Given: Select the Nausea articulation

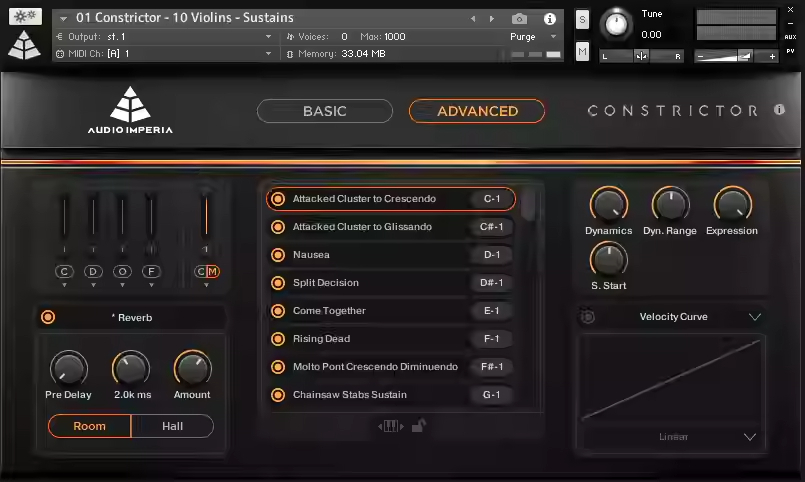Looking at the screenshot, I should 311,255.
